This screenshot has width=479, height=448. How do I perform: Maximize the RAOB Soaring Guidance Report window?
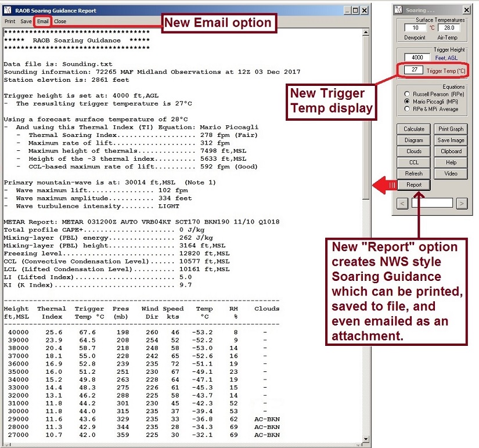pos(355,10)
